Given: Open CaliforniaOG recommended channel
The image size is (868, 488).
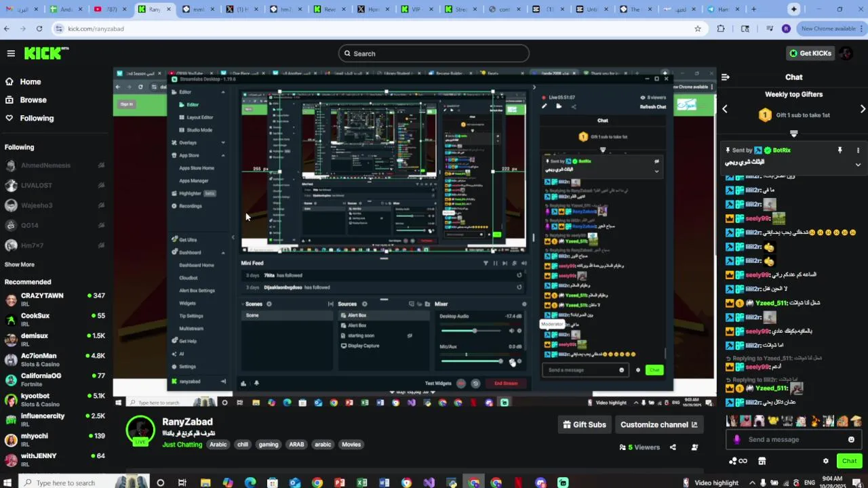Looking at the screenshot, I should point(54,380).
